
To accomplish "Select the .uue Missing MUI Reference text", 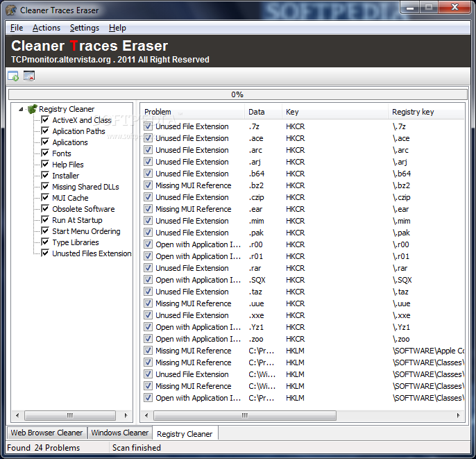I will coord(194,303).
